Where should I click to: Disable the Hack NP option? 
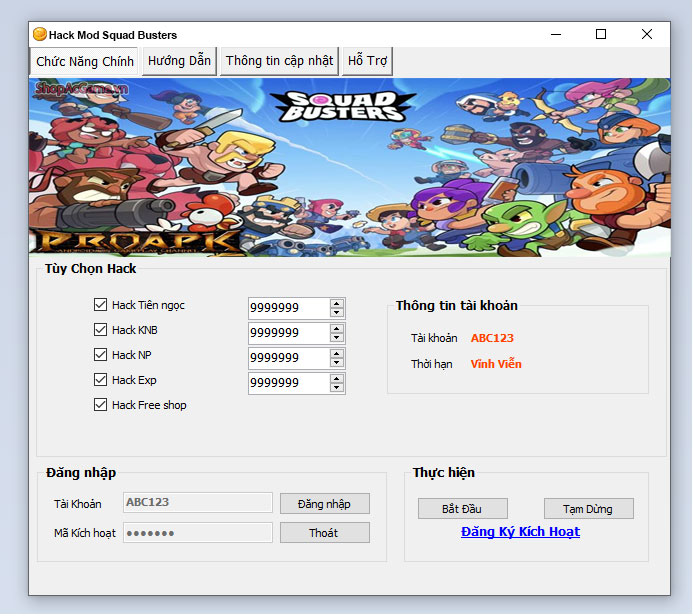[x=100, y=355]
